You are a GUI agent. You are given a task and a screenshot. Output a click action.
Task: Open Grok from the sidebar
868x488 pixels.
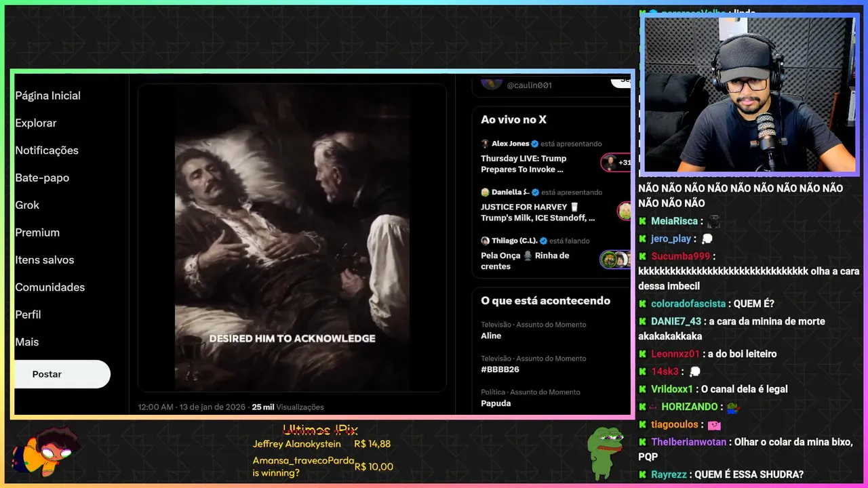27,205
